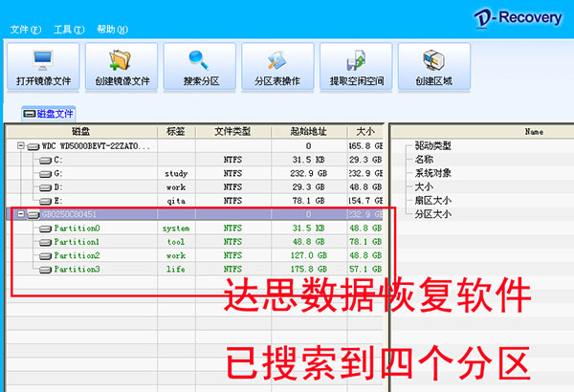574x392 pixels.
Task: Collapse the GB0250C80451 disk node
Action: (x=21, y=214)
